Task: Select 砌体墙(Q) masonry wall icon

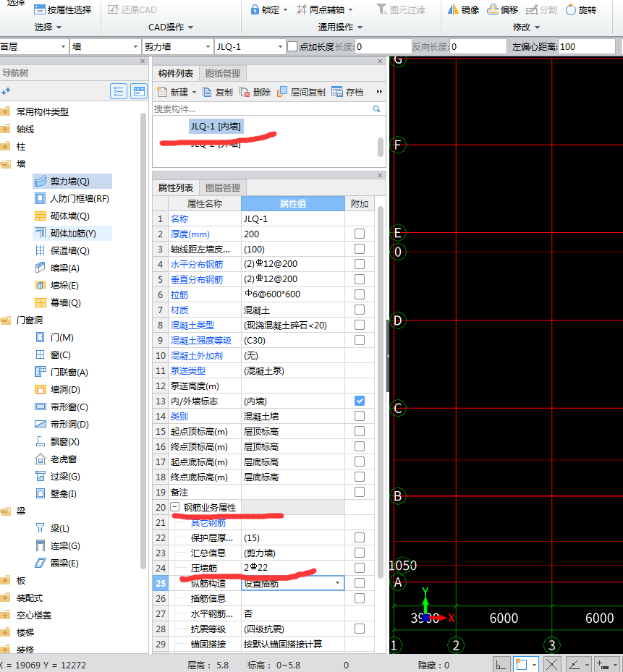Action: click(41, 216)
